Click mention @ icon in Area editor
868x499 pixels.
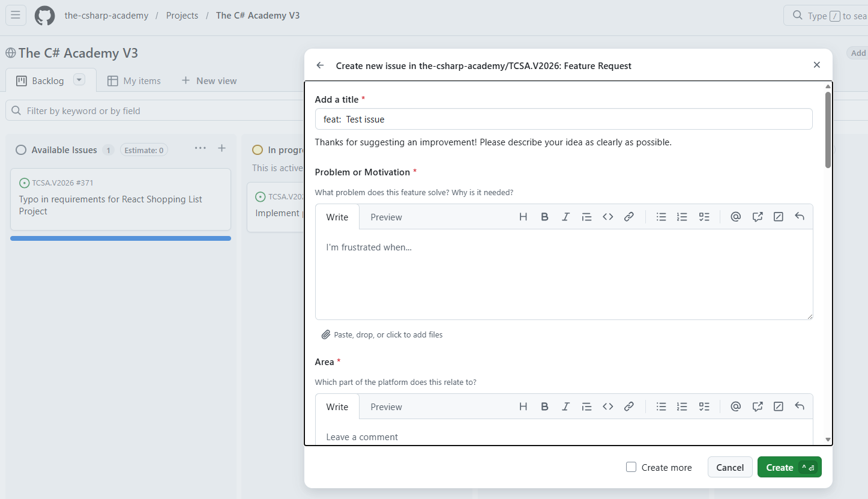click(x=735, y=407)
